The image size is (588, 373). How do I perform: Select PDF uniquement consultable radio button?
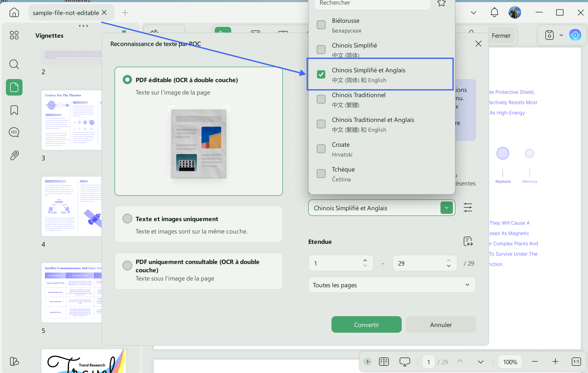point(127,266)
